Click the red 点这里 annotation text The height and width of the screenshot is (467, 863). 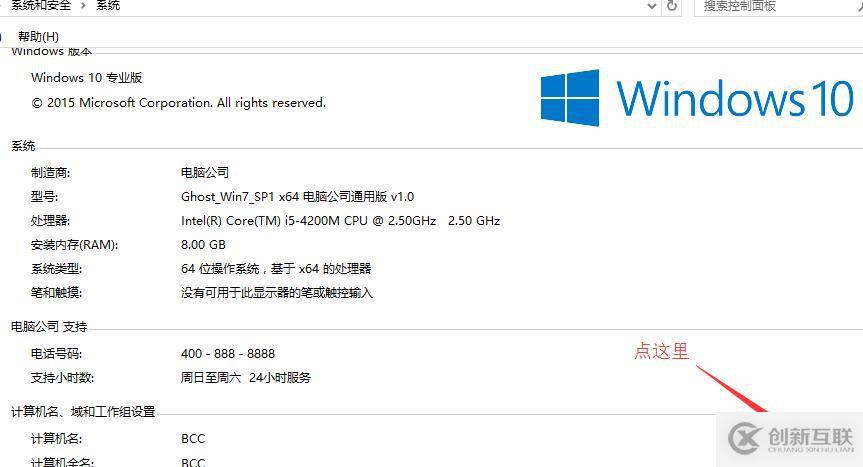pos(661,351)
